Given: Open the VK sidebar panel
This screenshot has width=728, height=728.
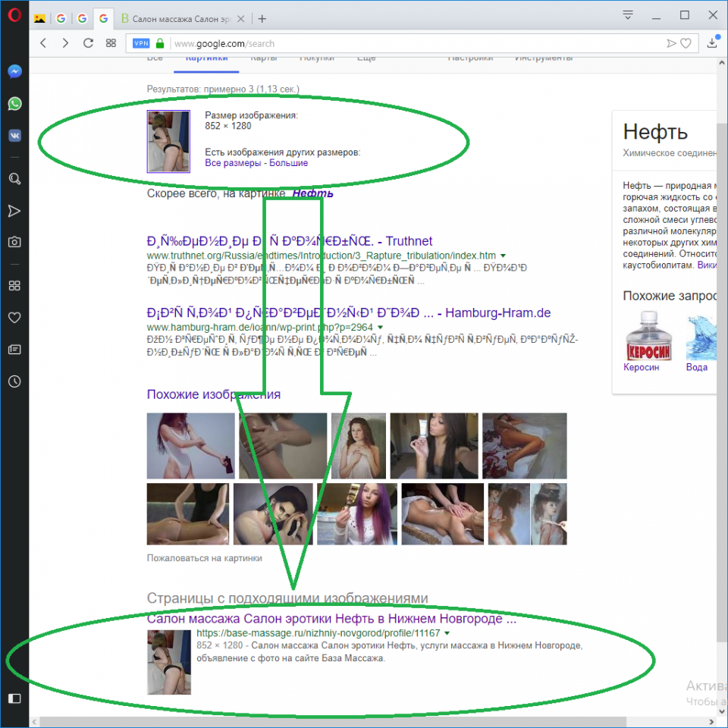Looking at the screenshot, I should click(x=14, y=136).
